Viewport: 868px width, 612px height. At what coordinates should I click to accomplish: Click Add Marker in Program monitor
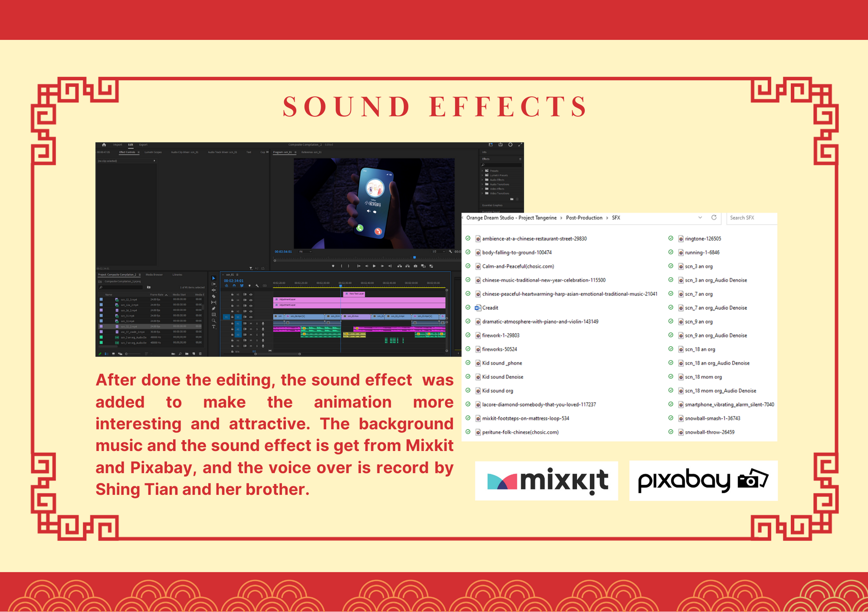[333, 266]
